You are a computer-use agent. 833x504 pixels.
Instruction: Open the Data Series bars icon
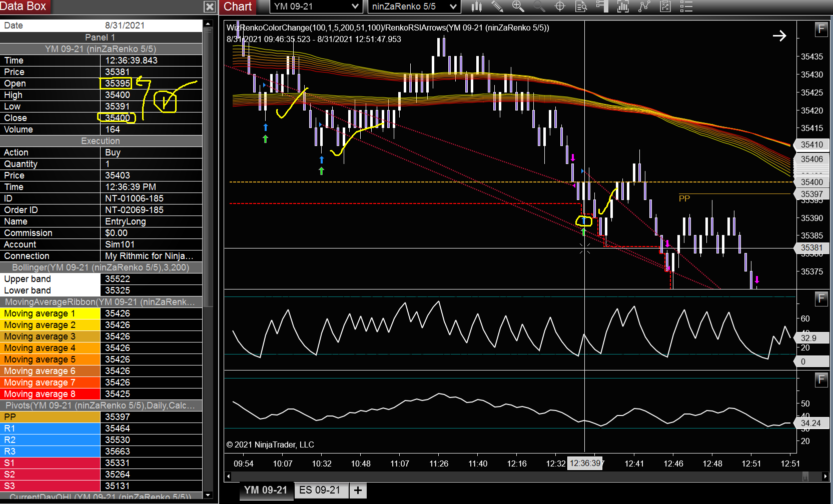[623, 6]
